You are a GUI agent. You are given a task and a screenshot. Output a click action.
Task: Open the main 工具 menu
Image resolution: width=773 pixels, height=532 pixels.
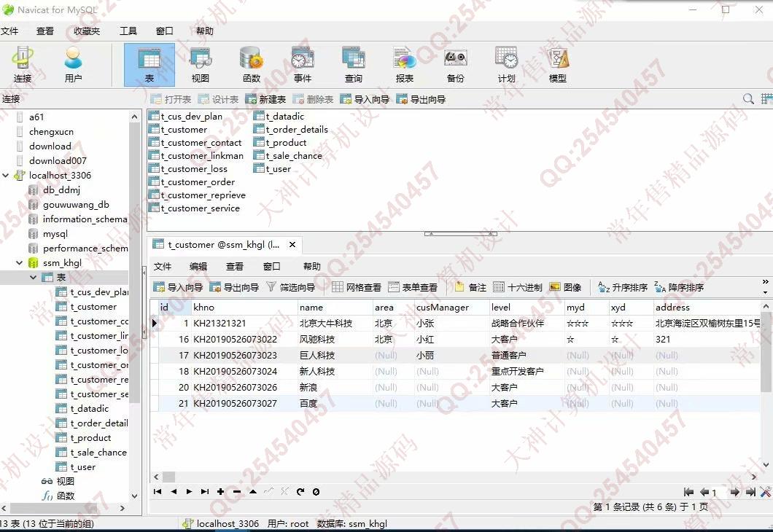point(128,31)
